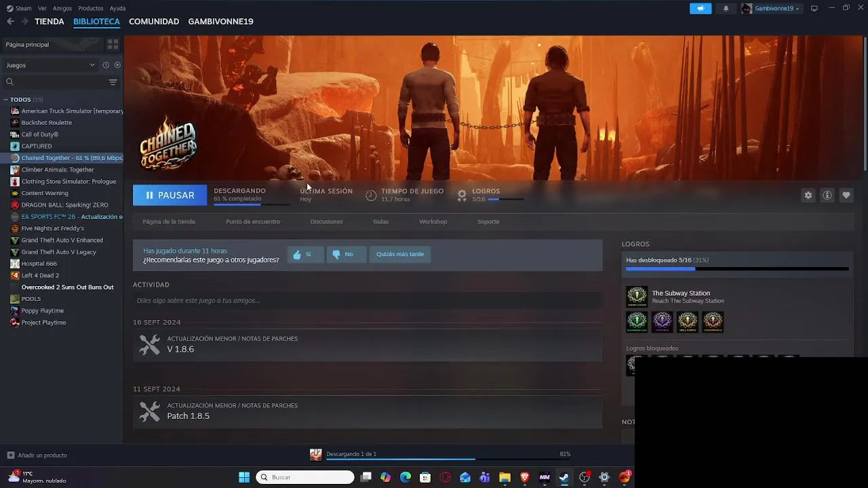Open the Workshop link
Viewport: 868px width, 488px height.
433,222
